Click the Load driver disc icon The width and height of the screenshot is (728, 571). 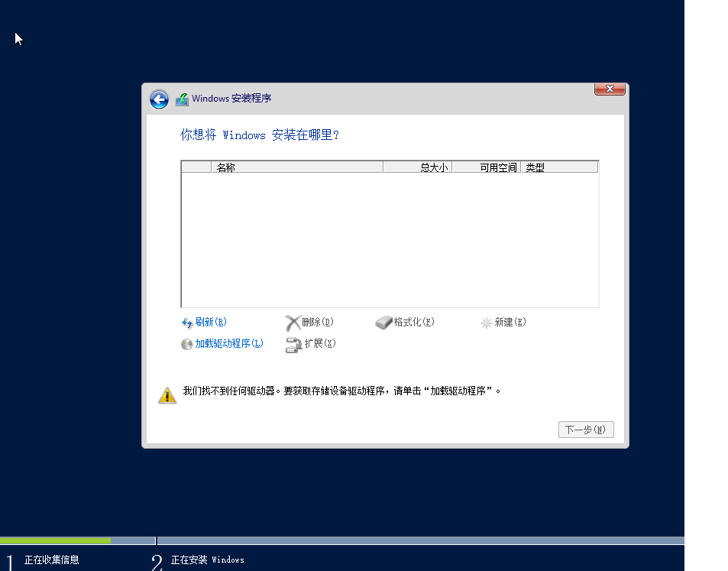[186, 344]
